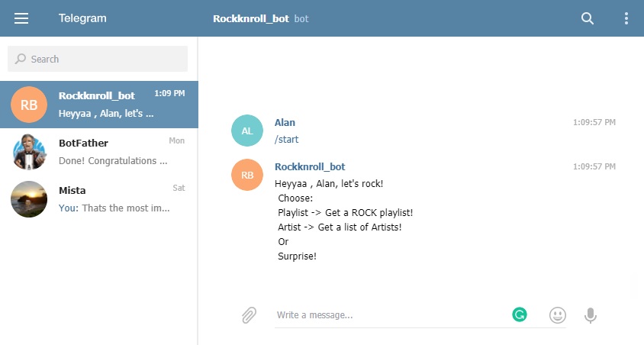Screen dimensions: 644x345
Task: Open the hamburger main menu
Action: [21, 18]
